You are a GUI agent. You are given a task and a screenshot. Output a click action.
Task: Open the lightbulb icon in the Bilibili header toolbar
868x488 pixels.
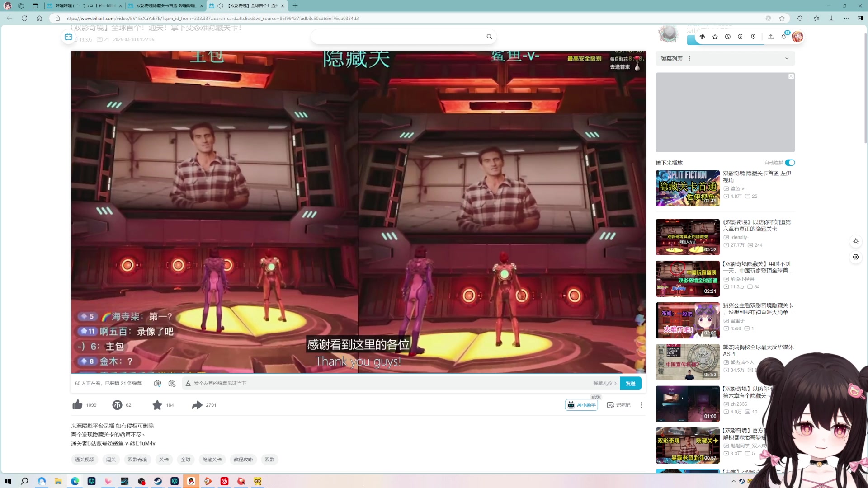[753, 37]
